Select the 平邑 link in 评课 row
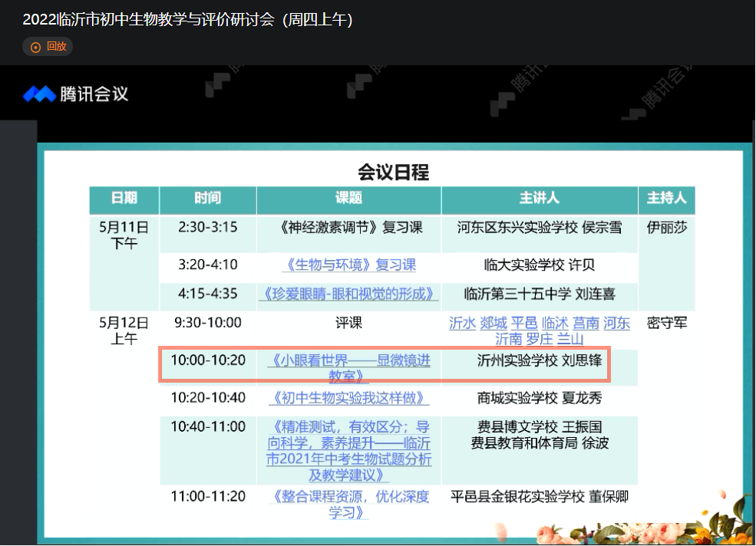 [x=524, y=323]
